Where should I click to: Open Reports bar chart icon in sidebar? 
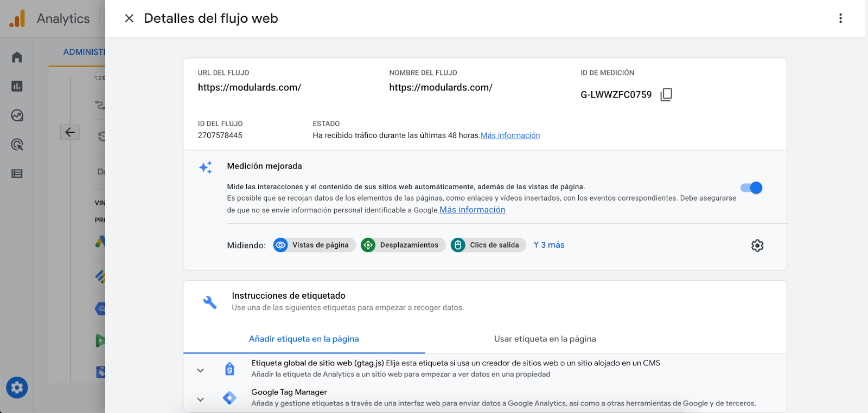point(17,86)
